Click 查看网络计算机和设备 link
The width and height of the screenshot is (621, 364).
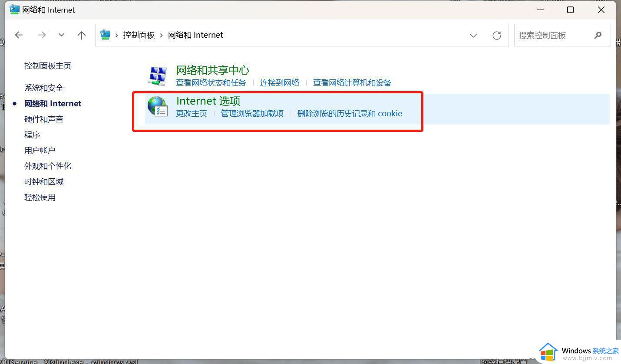352,82
